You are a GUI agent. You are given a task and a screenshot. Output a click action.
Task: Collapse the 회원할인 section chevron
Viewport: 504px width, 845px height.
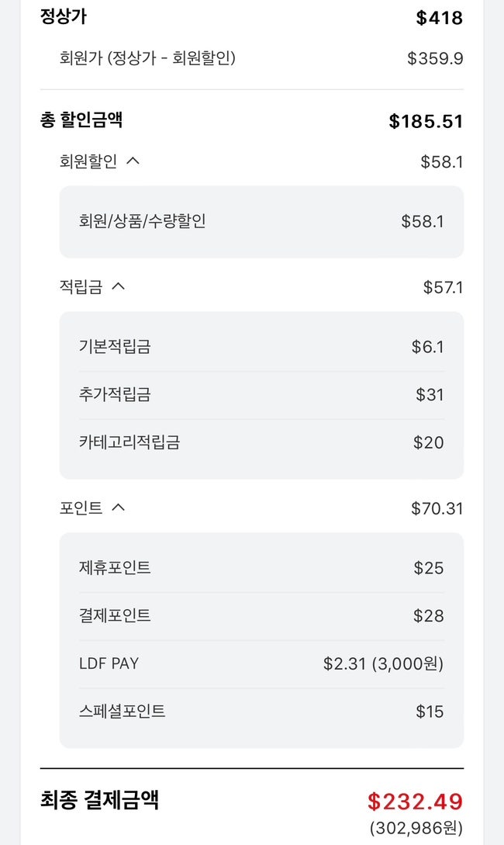point(133,161)
